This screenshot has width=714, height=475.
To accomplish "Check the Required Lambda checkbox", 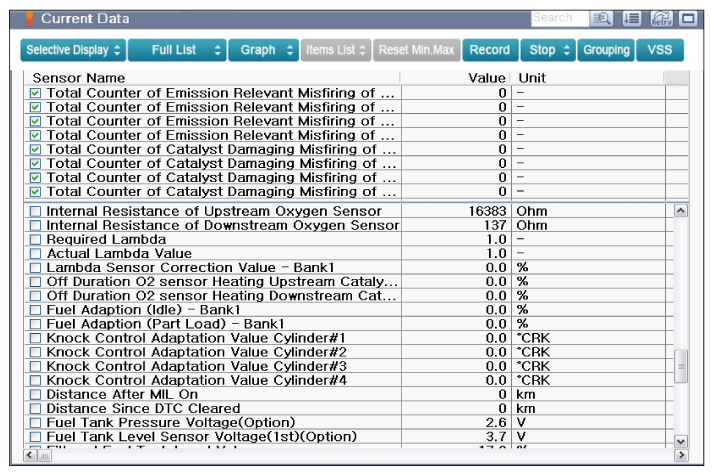I will coord(35,240).
